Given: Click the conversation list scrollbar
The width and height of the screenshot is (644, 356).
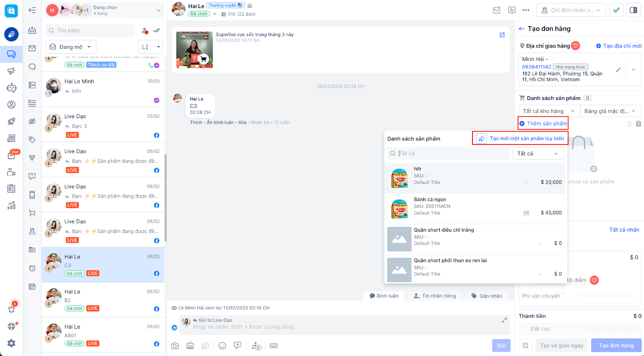Looking at the screenshot, I should pyautogui.click(x=165, y=197).
